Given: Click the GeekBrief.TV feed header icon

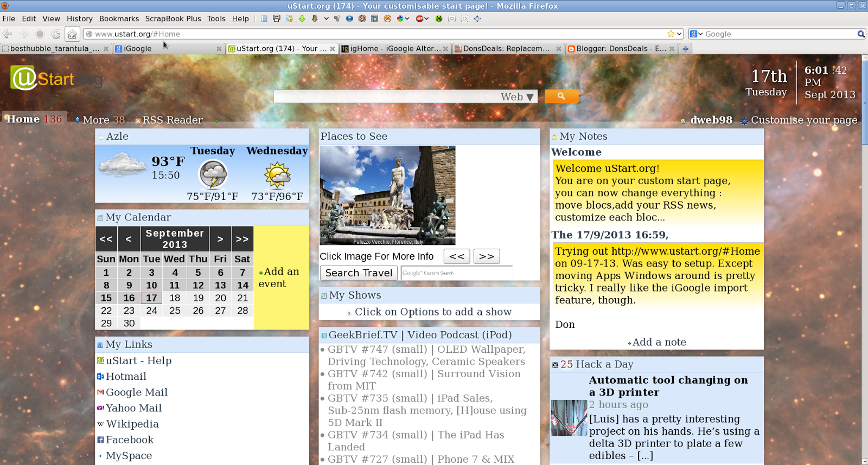Looking at the screenshot, I should pyautogui.click(x=324, y=335).
